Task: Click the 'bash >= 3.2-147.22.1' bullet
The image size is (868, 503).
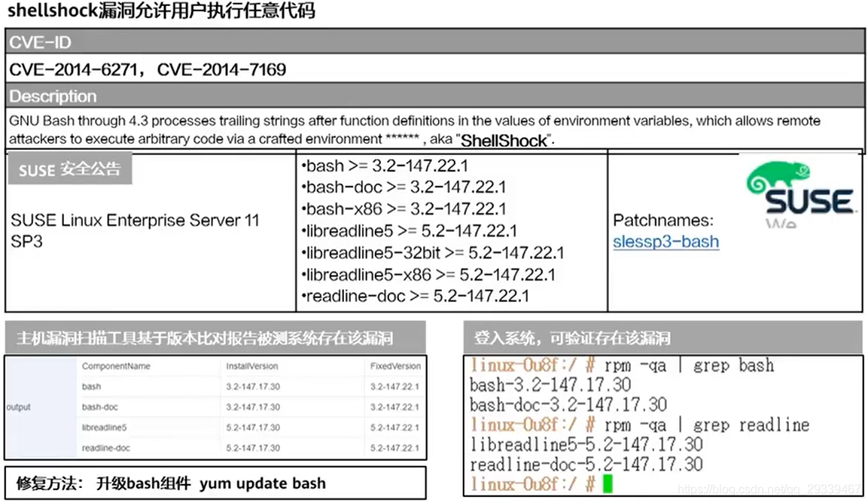Action: (385, 166)
